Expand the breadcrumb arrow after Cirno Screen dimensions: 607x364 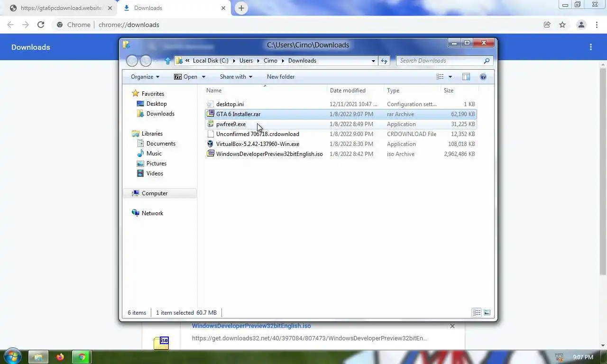tap(283, 61)
